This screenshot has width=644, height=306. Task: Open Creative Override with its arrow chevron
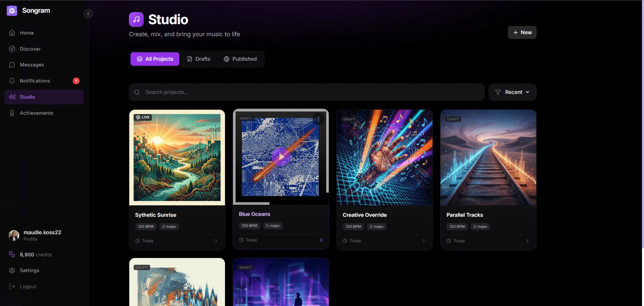point(423,241)
